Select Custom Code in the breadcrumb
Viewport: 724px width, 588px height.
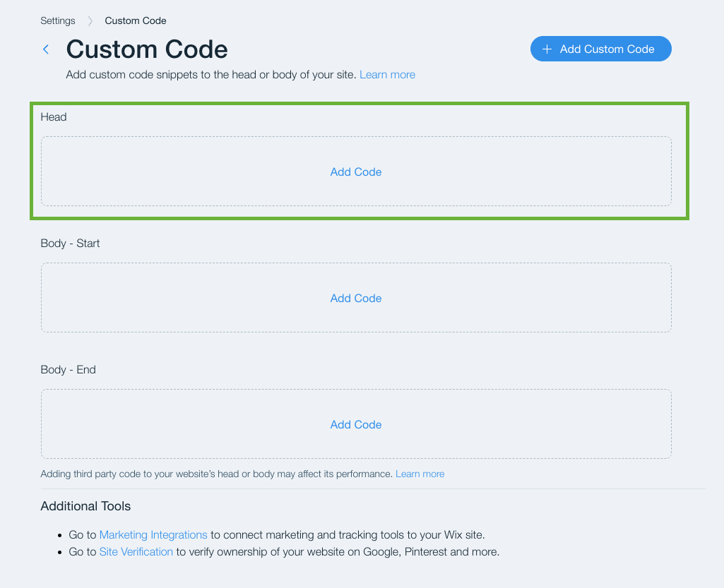(135, 20)
